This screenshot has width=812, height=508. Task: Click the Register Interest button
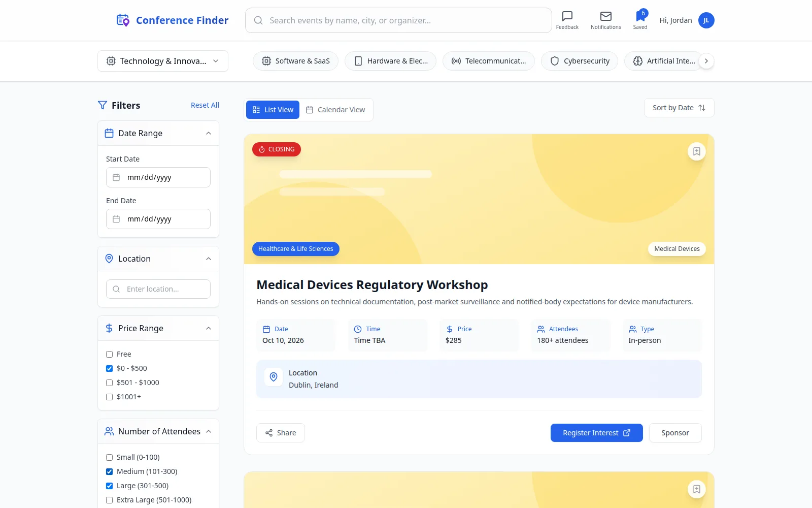pyautogui.click(x=596, y=433)
